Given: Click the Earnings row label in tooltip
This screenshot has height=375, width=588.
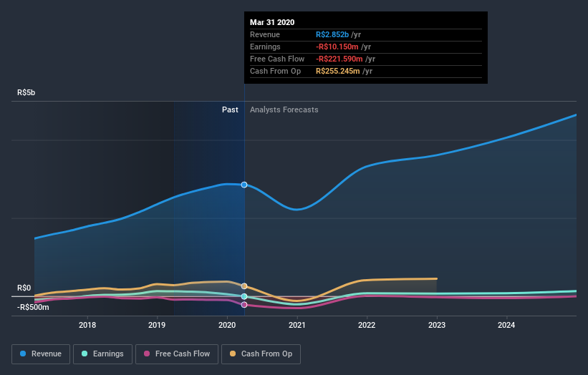Looking at the screenshot, I should 265,47.
